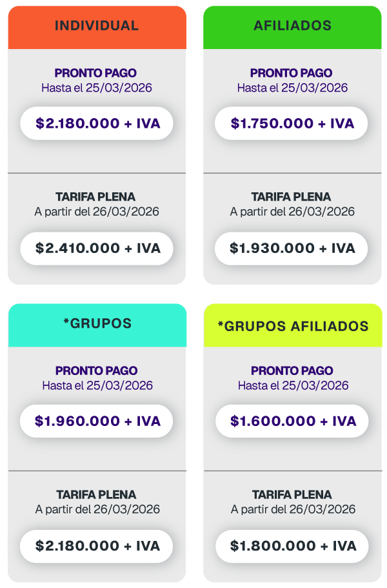This screenshot has width=387, height=588.
Task: Click Afiliados' 'A partir del 26/03/2026' date
Action: (292, 211)
